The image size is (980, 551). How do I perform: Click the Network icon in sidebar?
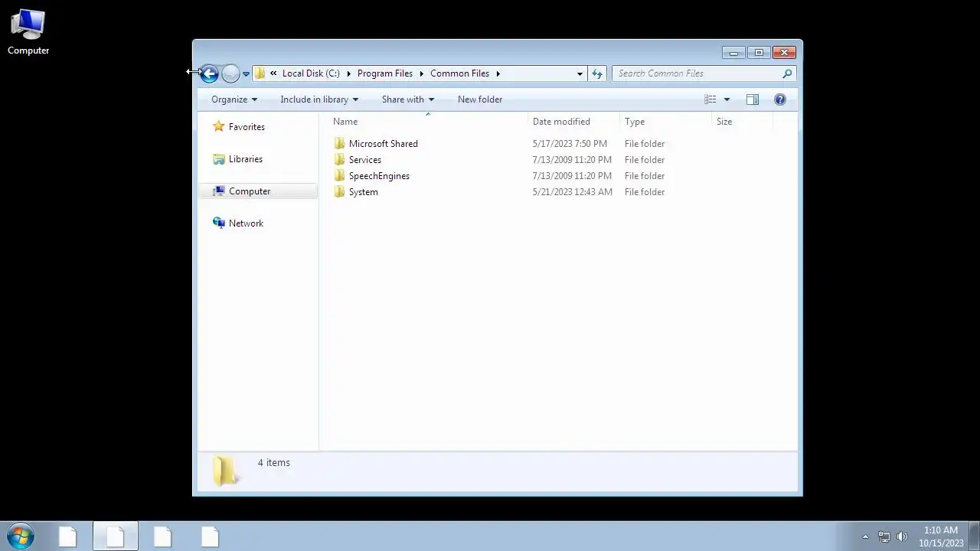(x=219, y=223)
